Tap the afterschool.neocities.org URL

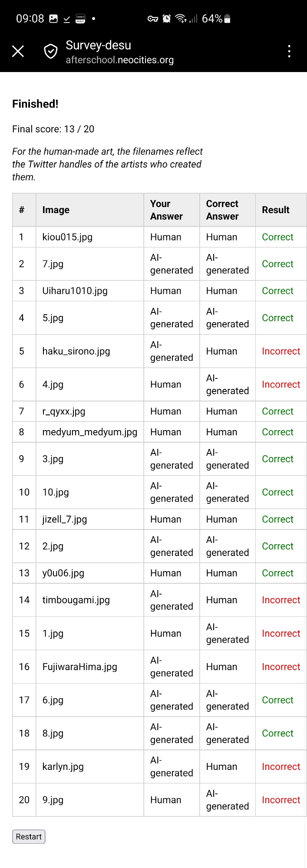[x=119, y=60]
